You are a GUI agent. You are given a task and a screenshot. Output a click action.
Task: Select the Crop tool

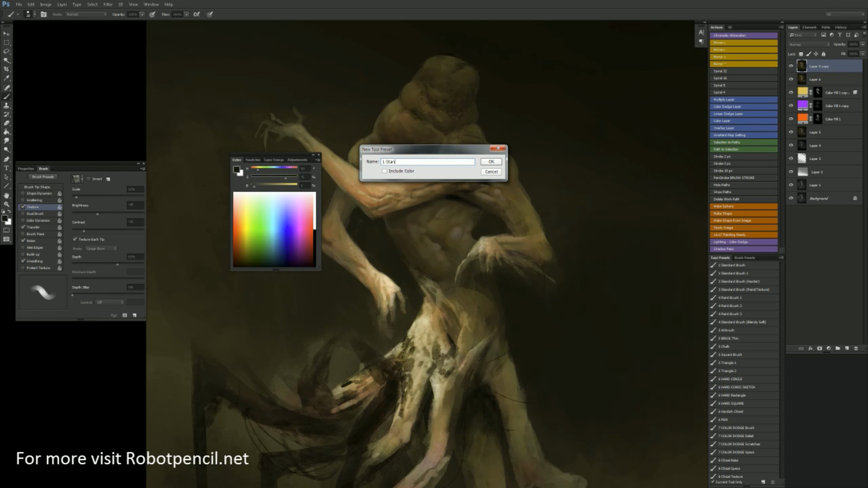(6, 69)
